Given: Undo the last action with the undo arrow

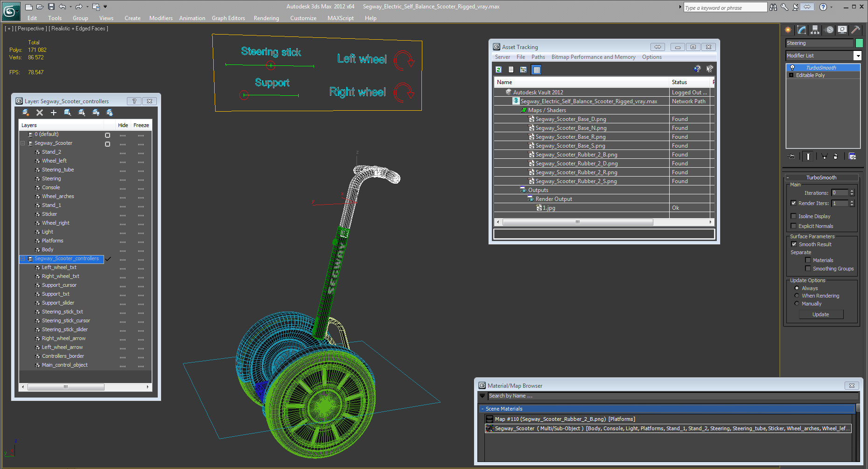Looking at the screenshot, I should 63,7.
